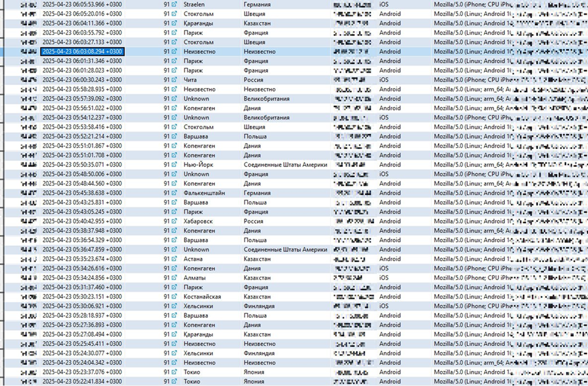This screenshot has width=588, height=386.
Task: Open the link icon in the Алматы row
Action: pos(174,278)
